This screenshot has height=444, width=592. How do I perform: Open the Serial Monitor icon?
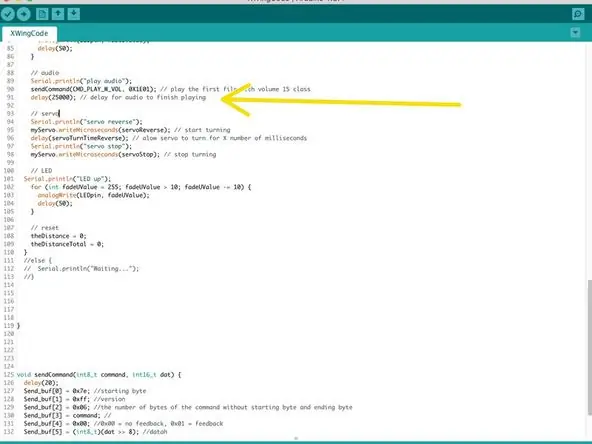click(578, 14)
